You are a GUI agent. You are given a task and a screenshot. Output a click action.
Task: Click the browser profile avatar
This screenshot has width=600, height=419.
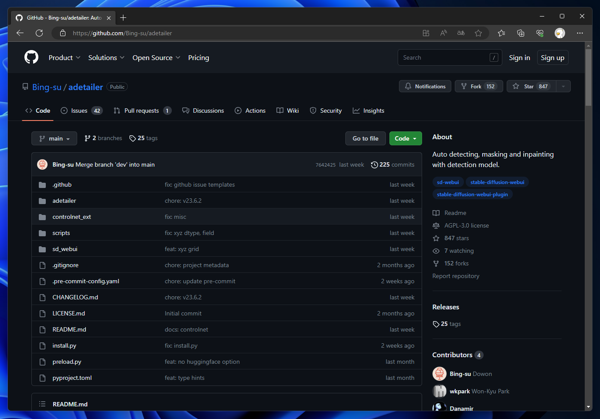click(x=560, y=33)
